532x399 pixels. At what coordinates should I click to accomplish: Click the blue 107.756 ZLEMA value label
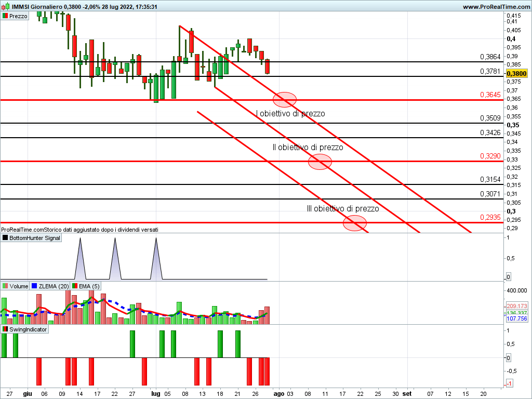516,318
